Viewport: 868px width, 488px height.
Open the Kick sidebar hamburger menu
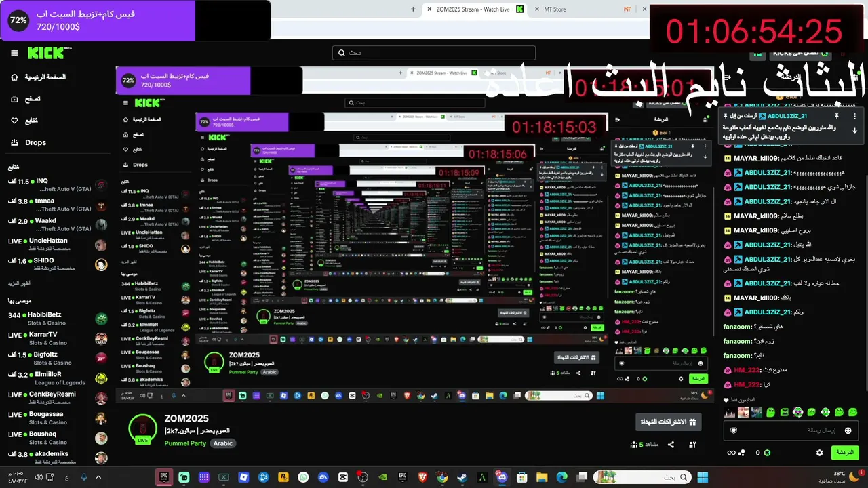click(x=14, y=53)
